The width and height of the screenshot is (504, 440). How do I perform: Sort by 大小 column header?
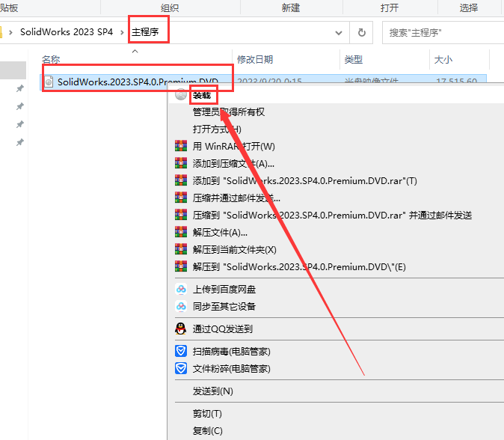443,59
